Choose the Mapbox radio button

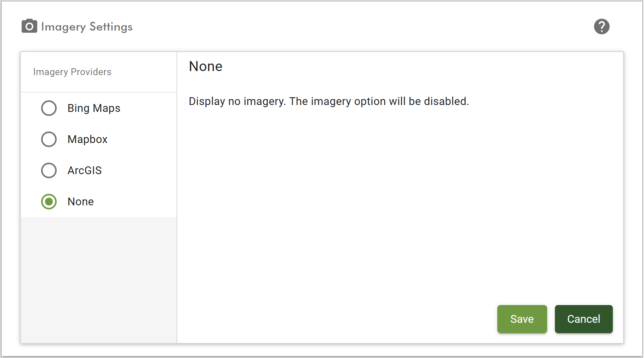tap(49, 139)
